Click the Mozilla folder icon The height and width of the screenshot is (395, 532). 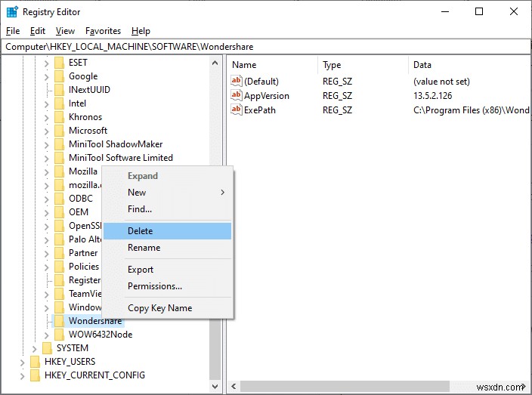coord(59,171)
